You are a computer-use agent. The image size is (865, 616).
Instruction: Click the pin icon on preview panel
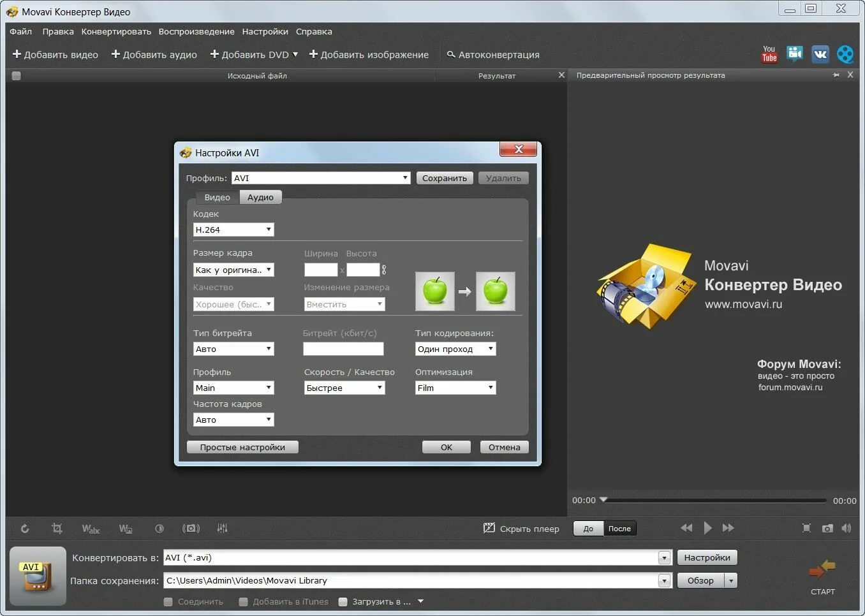click(x=836, y=75)
